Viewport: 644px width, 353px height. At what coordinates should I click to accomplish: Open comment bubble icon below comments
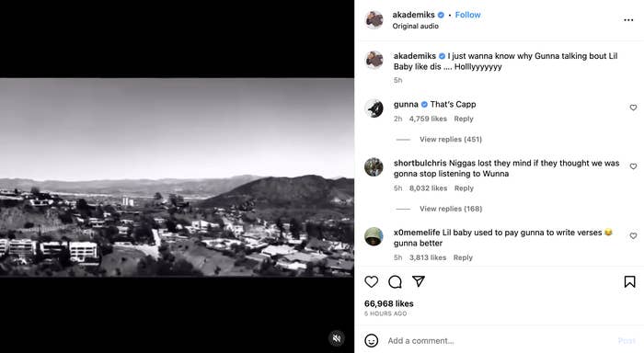(395, 281)
